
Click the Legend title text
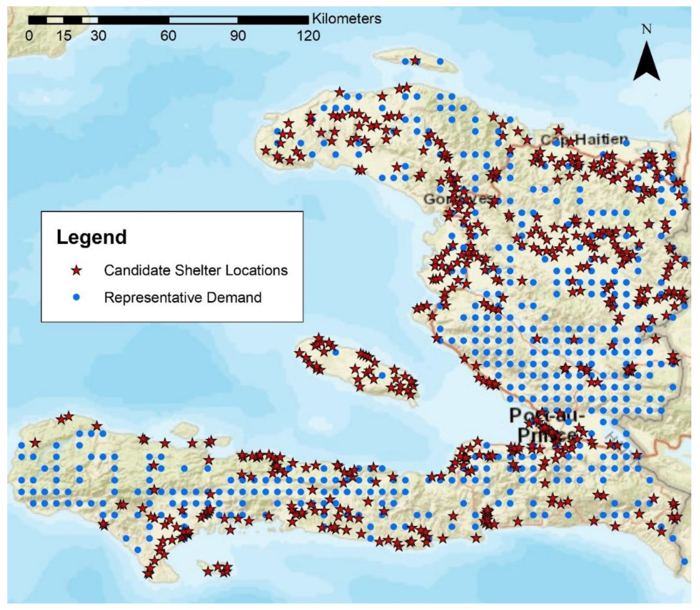pyautogui.click(x=92, y=237)
